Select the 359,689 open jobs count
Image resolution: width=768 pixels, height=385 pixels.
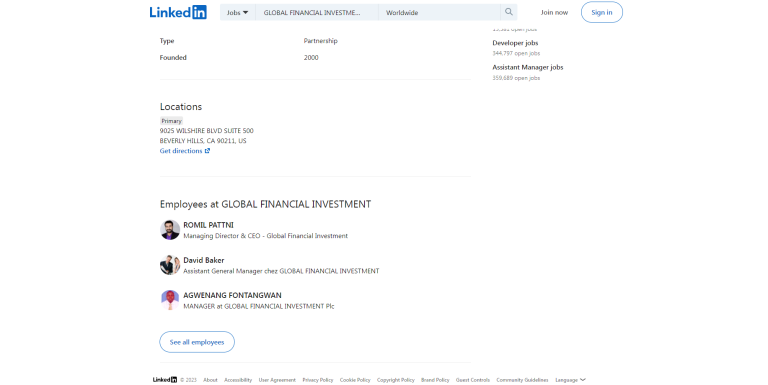pyautogui.click(x=516, y=78)
